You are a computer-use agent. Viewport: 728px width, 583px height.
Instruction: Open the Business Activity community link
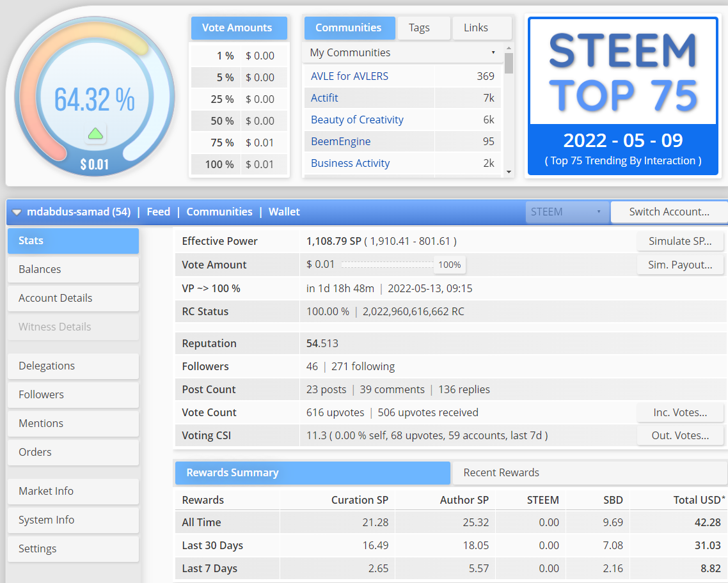(351, 164)
